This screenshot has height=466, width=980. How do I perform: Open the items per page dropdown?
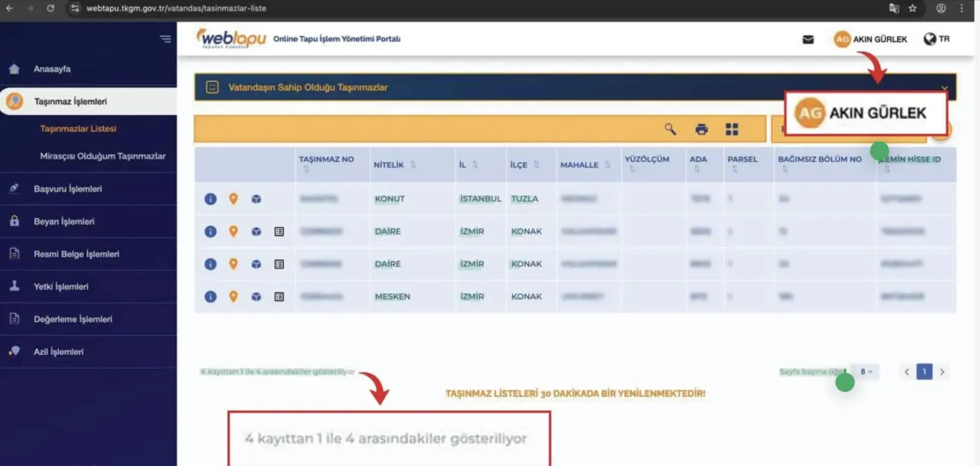click(x=866, y=372)
